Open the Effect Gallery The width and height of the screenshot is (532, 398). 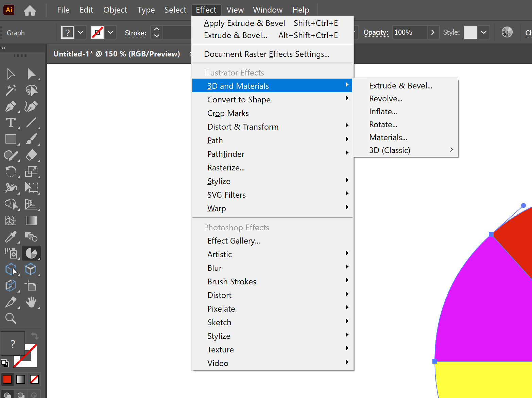[x=234, y=241]
